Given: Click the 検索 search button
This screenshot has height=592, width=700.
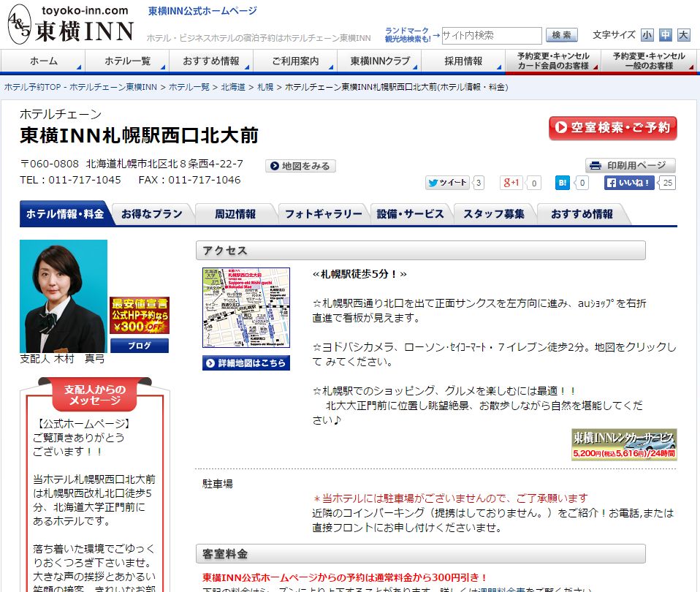Looking at the screenshot, I should pos(562,35).
